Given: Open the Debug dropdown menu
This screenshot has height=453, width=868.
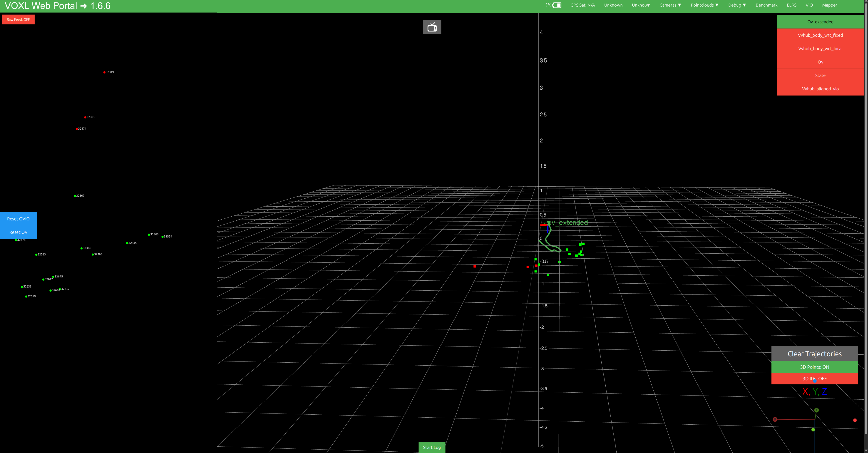Looking at the screenshot, I should point(737,5).
